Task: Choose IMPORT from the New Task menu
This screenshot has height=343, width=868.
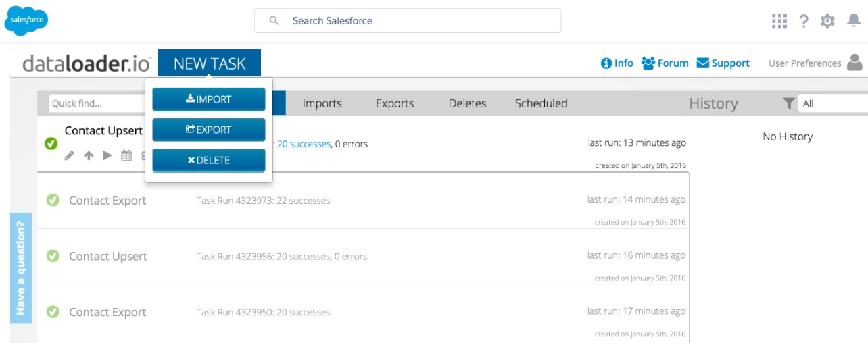Action: (209, 99)
